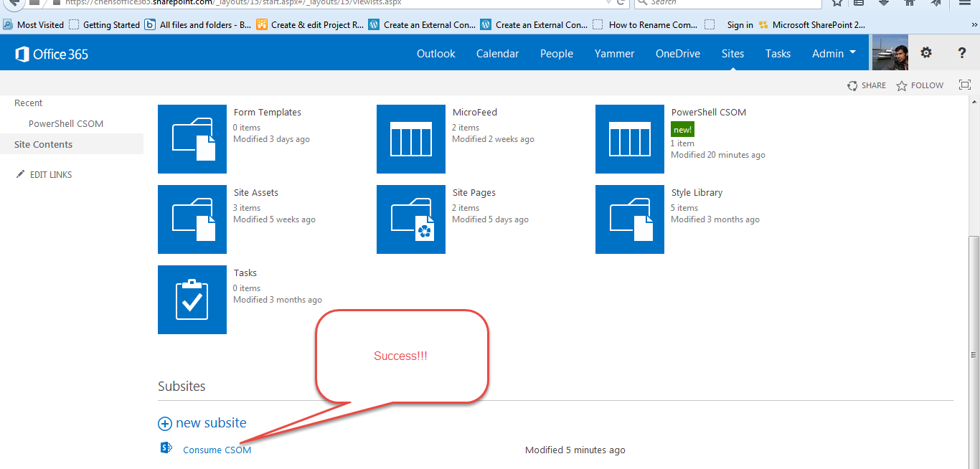980x469 pixels.
Task: Open Calendar in the Office 365 bar
Action: pyautogui.click(x=498, y=54)
